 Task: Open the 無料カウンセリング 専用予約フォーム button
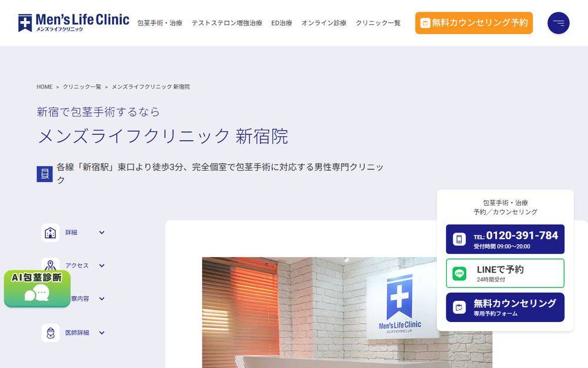point(505,307)
